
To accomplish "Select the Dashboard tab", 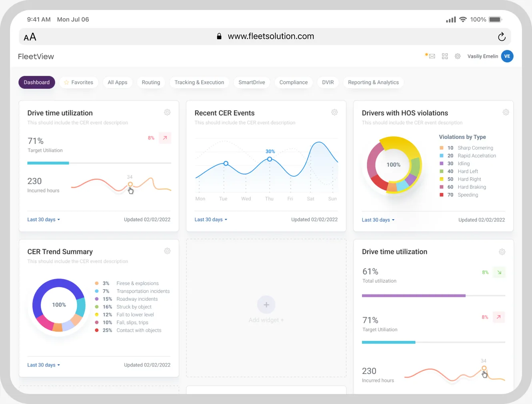I will (37, 82).
